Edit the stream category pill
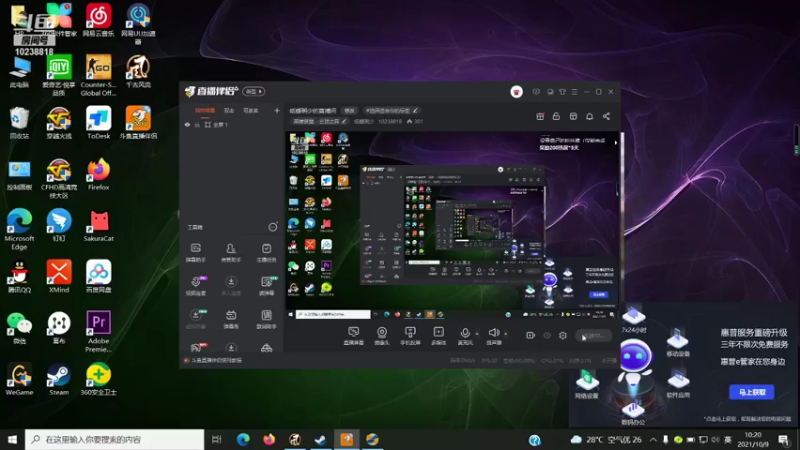This screenshot has height=450, width=800. point(320,121)
